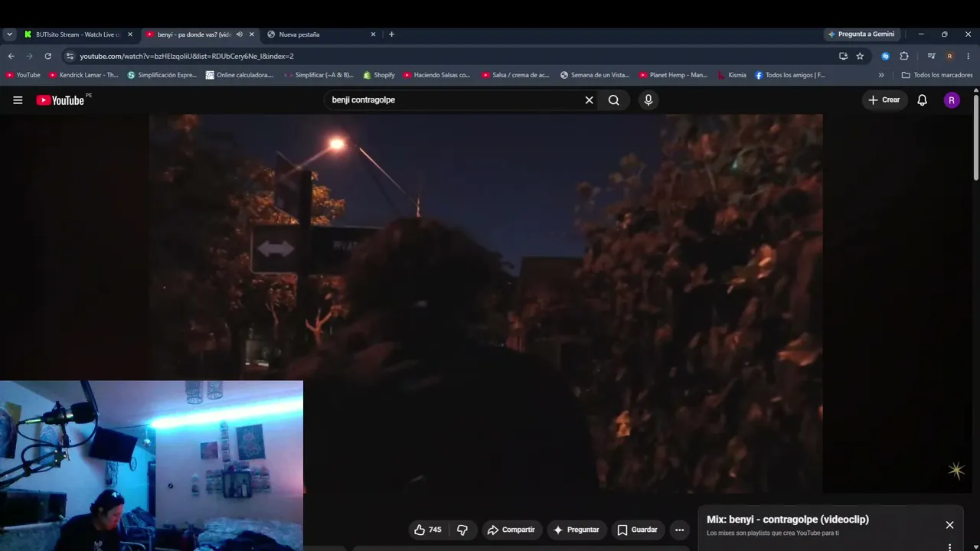Go forward in browser history
Screen dimensions: 980x551
[x=29, y=56]
